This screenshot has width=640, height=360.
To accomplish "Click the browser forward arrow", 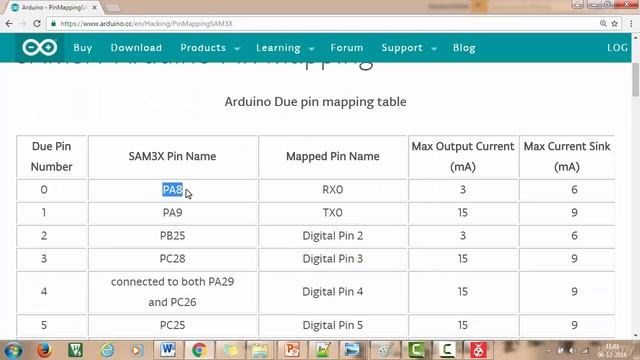I will [x=23, y=24].
